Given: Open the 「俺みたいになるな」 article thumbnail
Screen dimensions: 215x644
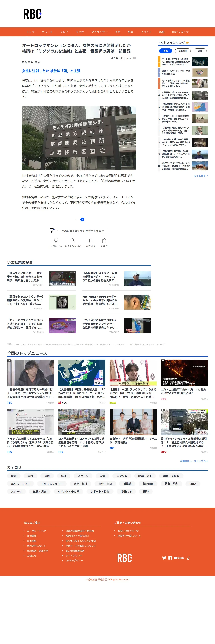Looking at the screenshot, I should (62, 279).
